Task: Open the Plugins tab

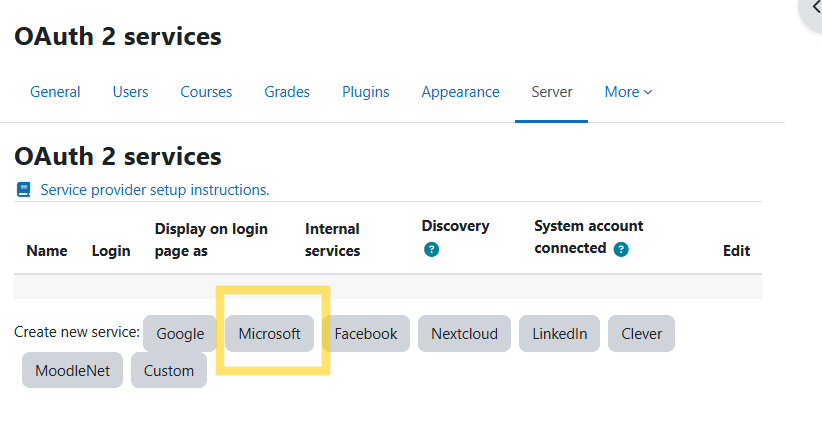Action: [366, 92]
